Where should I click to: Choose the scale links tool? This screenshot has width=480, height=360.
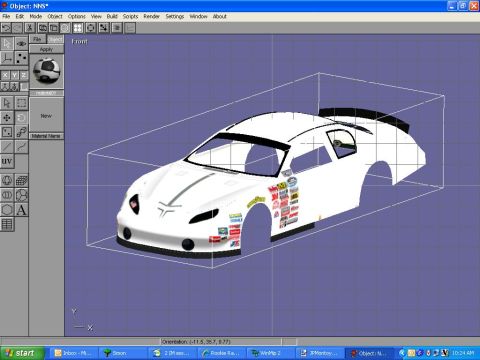tap(21, 132)
